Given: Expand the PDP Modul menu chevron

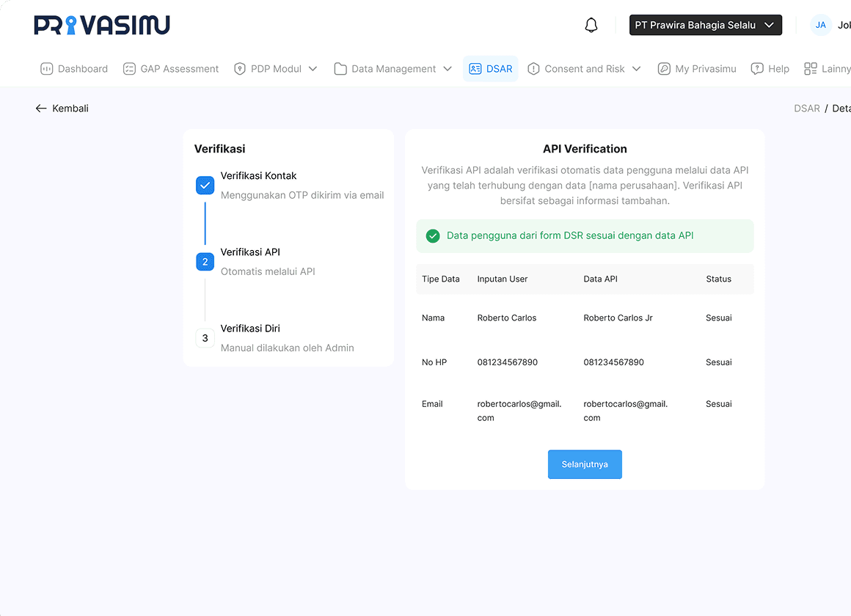Looking at the screenshot, I should 313,69.
